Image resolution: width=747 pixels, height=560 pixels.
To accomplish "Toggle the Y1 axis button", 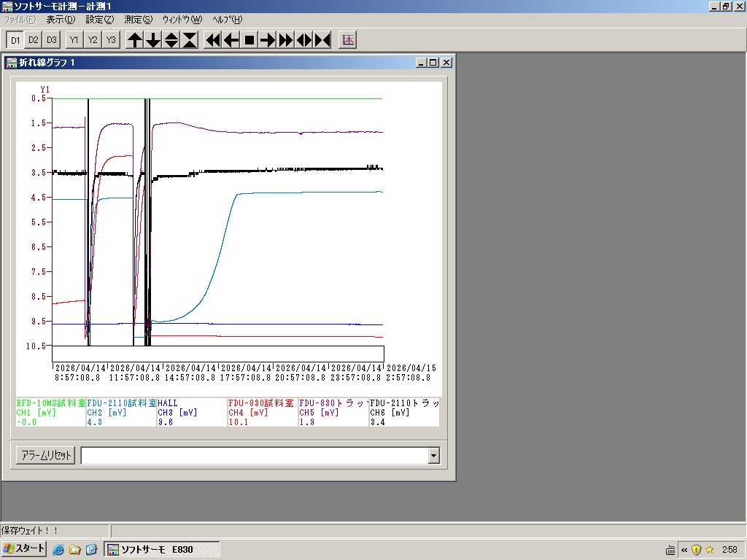I will tap(74, 40).
